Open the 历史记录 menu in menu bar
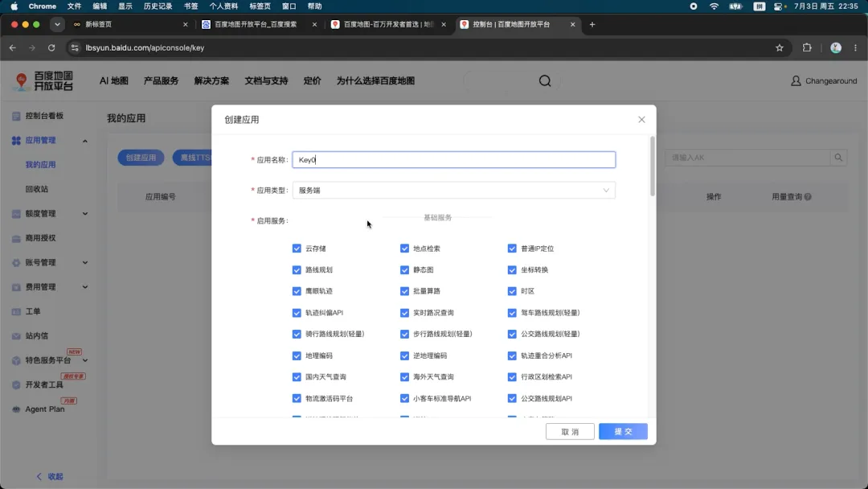The image size is (868, 489). [x=158, y=6]
